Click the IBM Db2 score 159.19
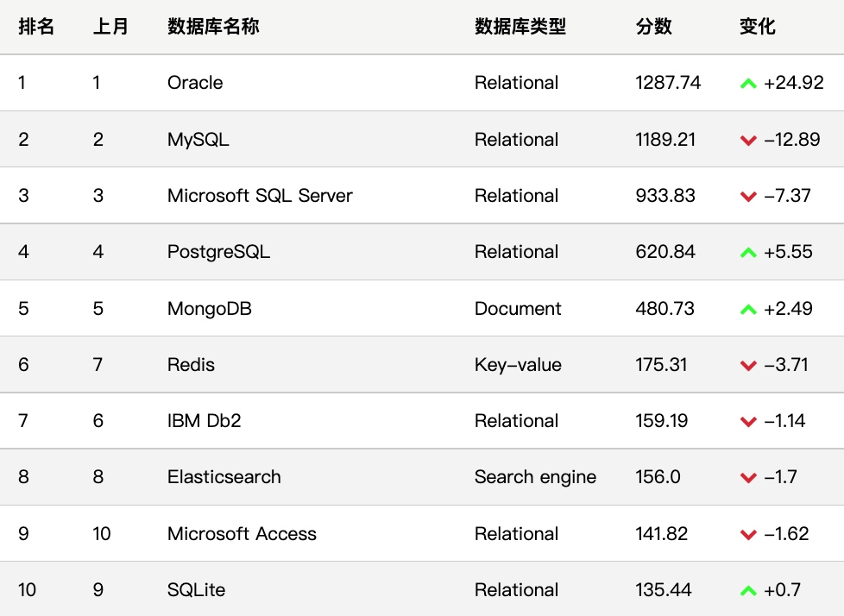 pos(662,420)
